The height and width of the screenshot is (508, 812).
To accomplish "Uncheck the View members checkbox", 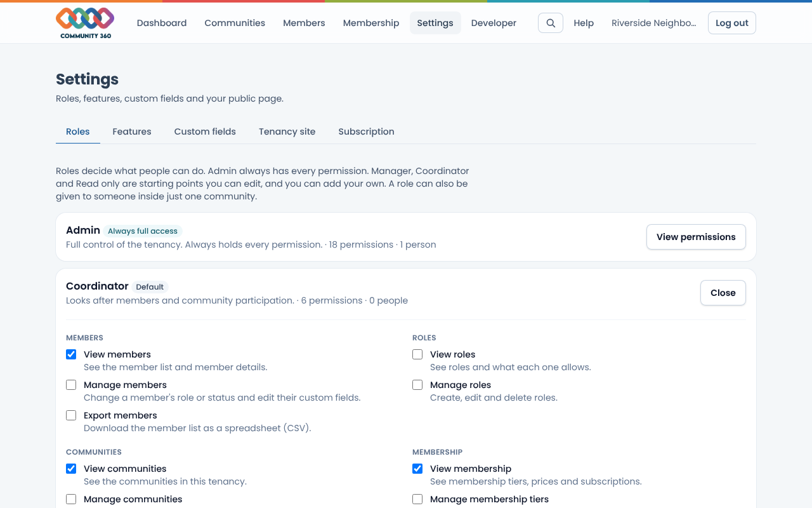I will tap(71, 354).
